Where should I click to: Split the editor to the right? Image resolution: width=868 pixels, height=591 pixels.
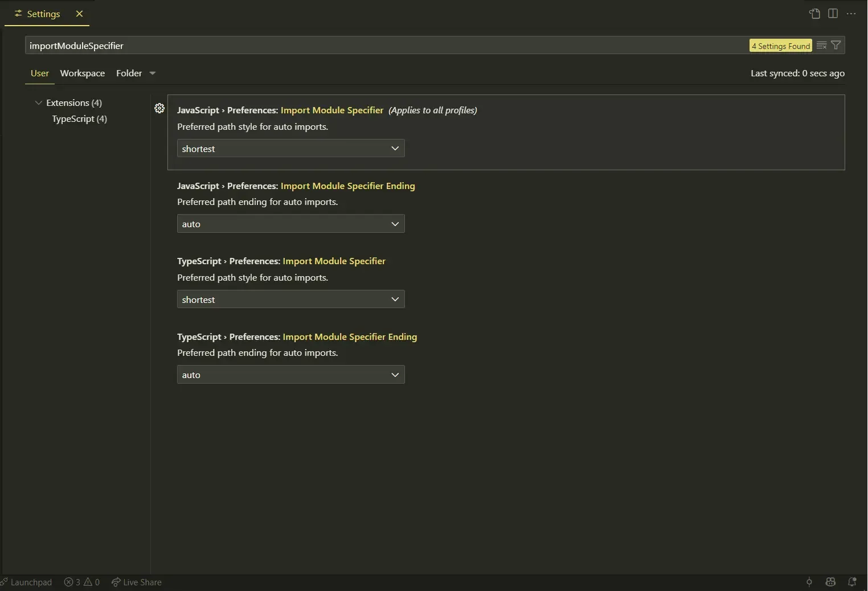(x=833, y=14)
